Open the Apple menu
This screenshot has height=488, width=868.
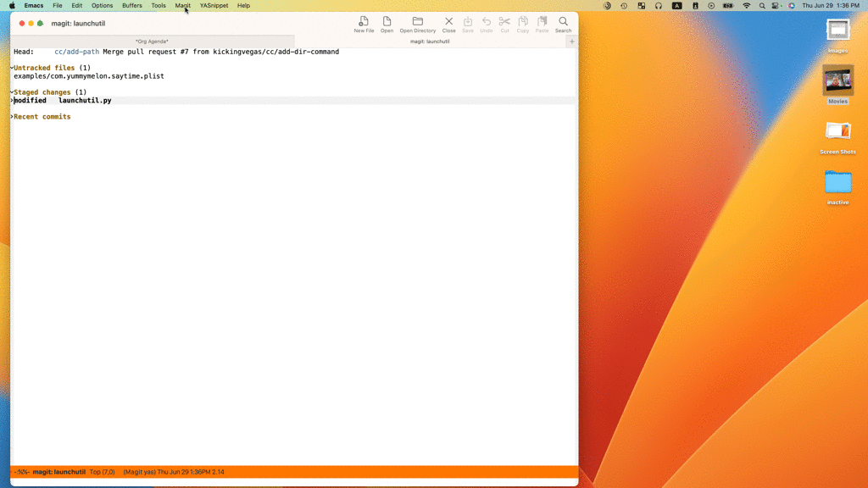click(12, 6)
